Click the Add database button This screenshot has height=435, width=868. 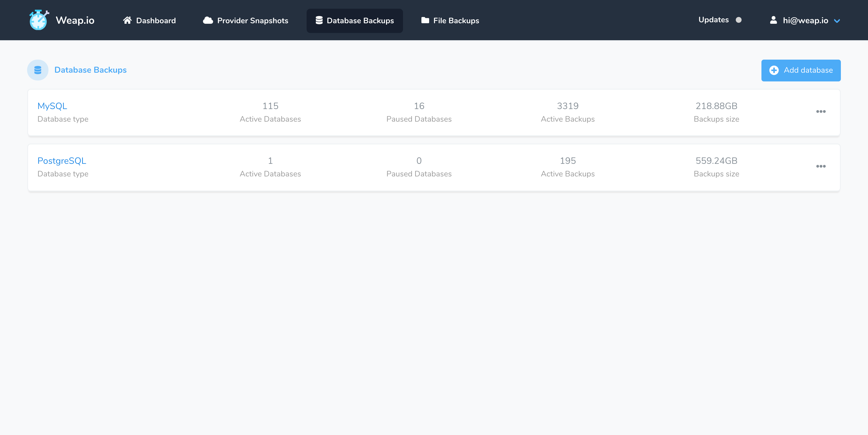(801, 71)
